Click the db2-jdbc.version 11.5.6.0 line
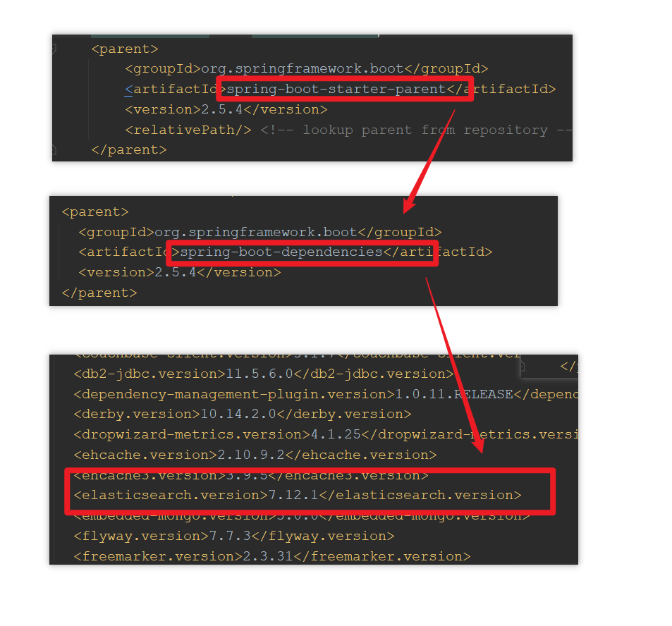The width and height of the screenshot is (672, 626). click(264, 374)
